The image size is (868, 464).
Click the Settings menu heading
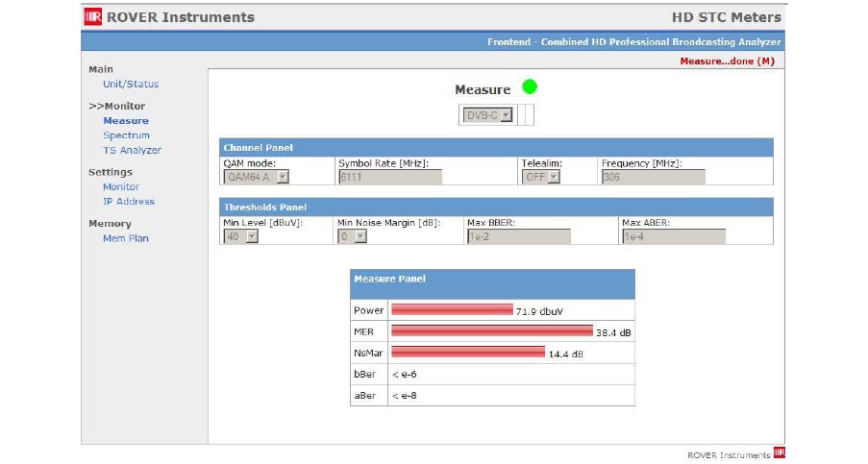coord(111,172)
